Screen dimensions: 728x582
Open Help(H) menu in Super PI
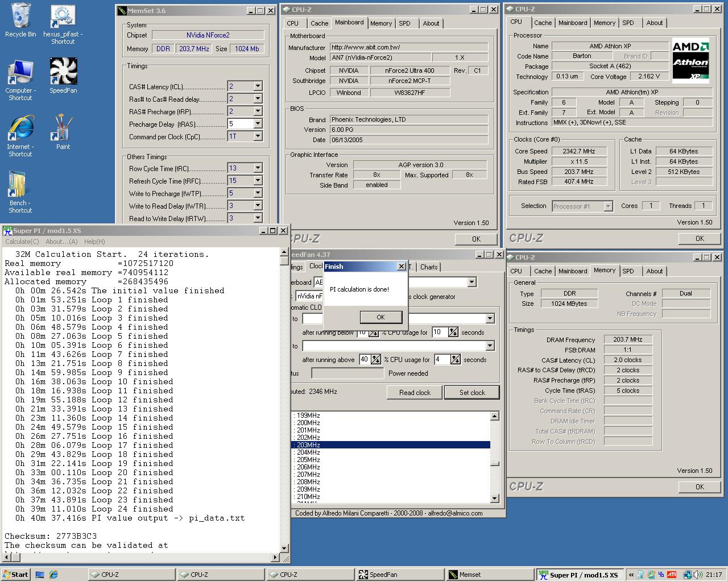point(94,242)
